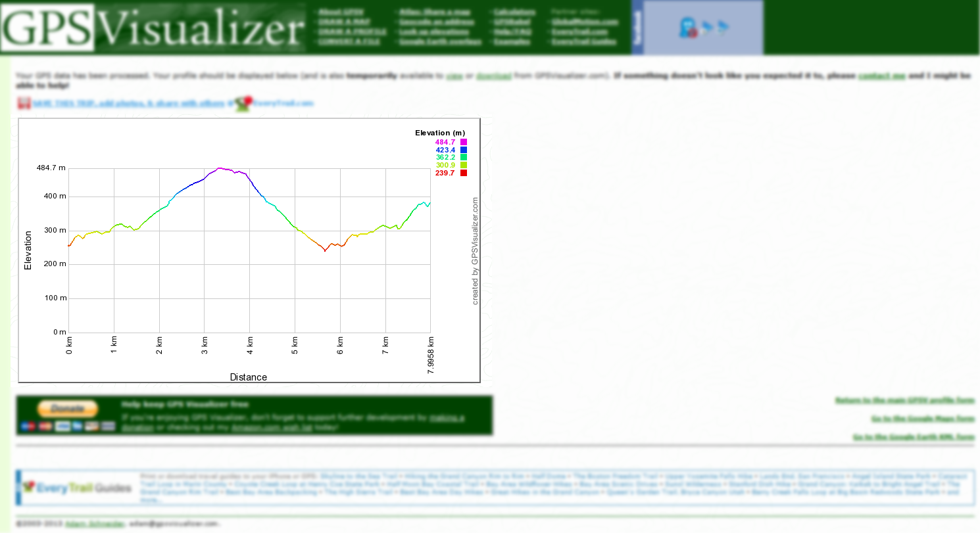Viewport: 980px width, 533px height.
Task: Click the Elevation (m) legend title
Action: point(440,133)
